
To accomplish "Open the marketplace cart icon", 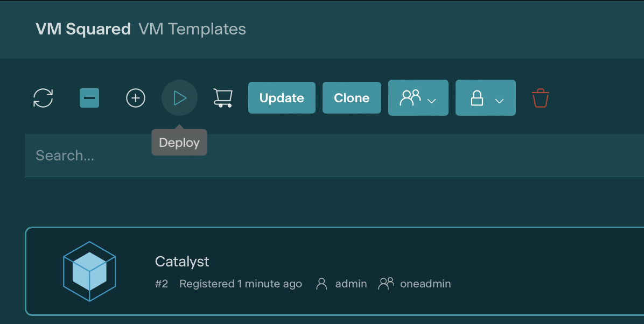I will click(223, 98).
